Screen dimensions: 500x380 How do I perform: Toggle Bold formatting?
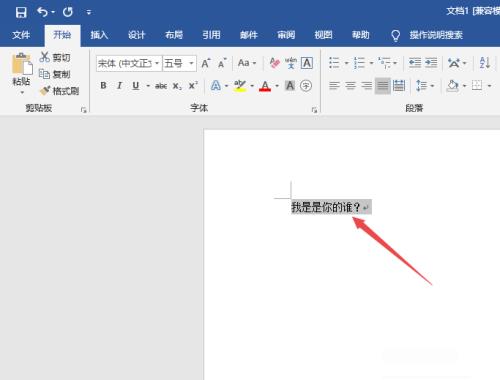point(103,86)
